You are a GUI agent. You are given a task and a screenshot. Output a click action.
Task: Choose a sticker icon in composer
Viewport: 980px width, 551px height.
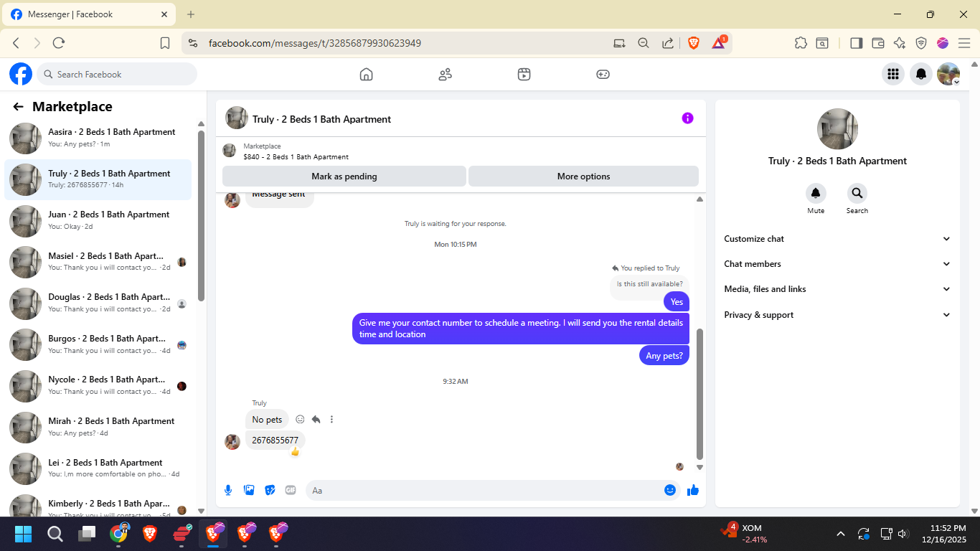[270, 490]
